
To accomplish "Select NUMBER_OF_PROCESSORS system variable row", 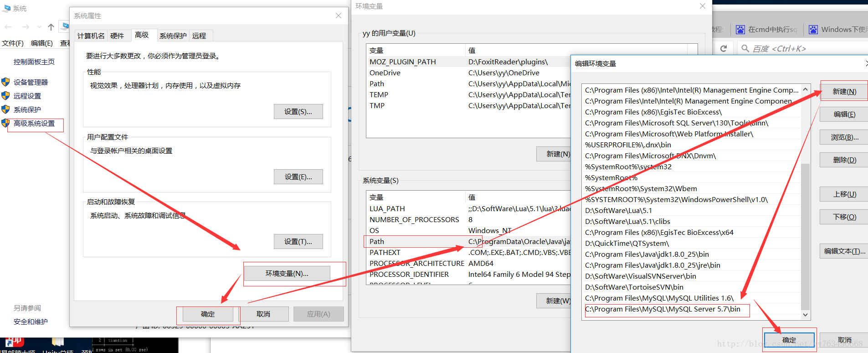I will point(468,219).
